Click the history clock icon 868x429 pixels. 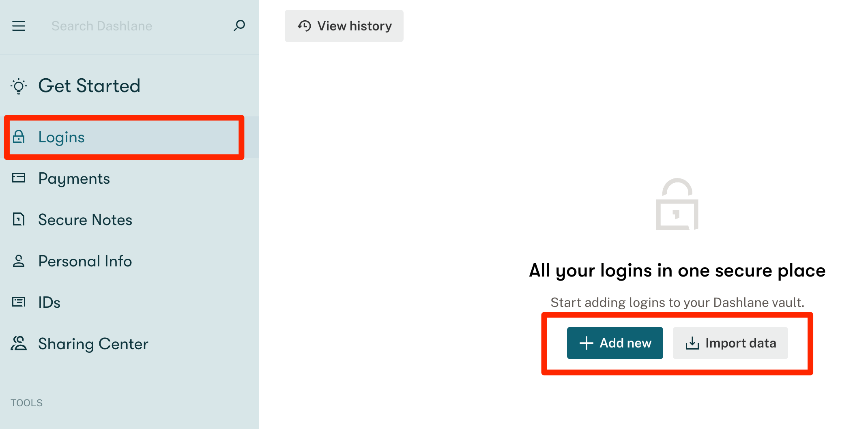(304, 26)
